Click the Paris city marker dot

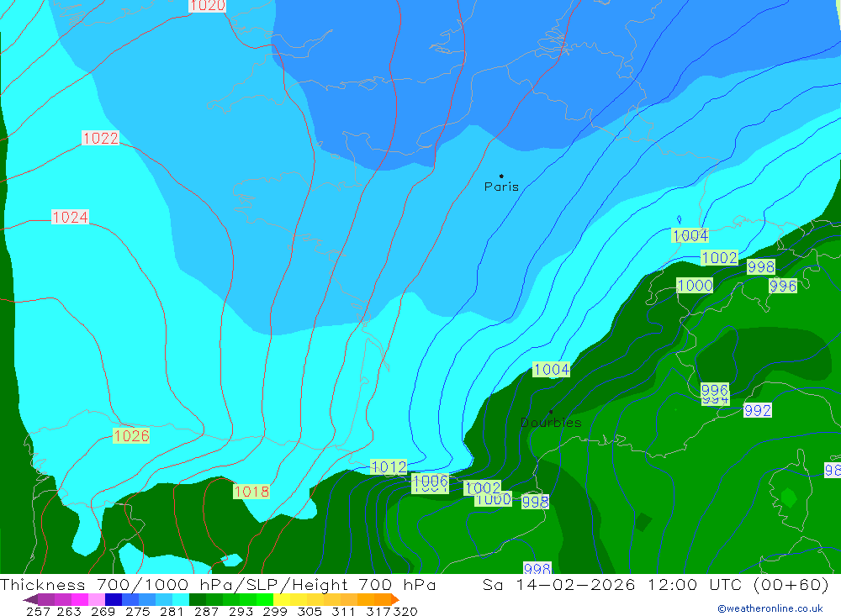[x=501, y=176]
